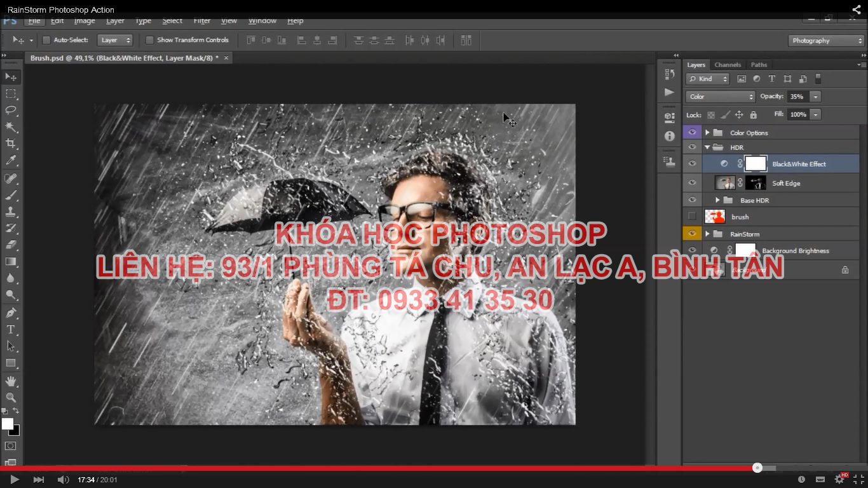Hide the Soft Edge layer
This screenshot has height=488, width=868.
click(x=692, y=183)
